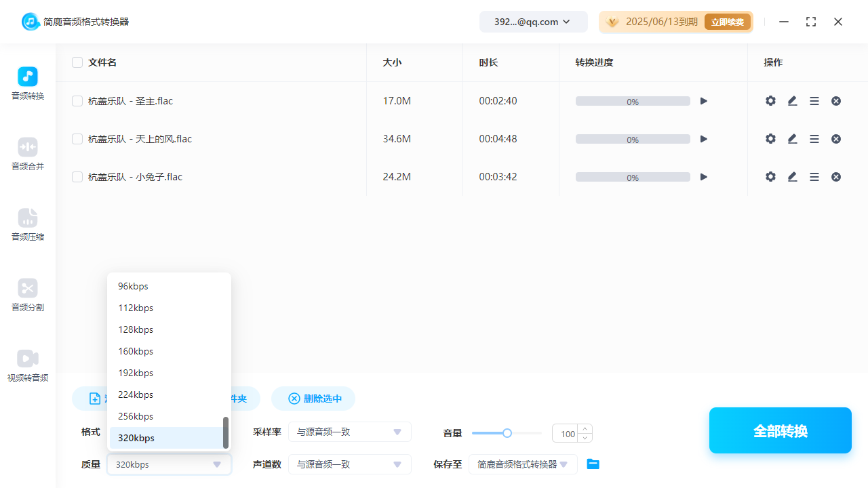Image resolution: width=868 pixels, height=488 pixels.
Task: Play the 圣主.flac audio file
Action: (703, 100)
